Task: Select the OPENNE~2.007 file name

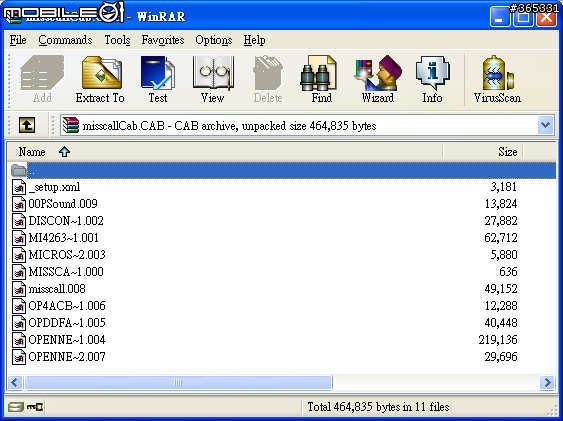Action: [x=67, y=357]
